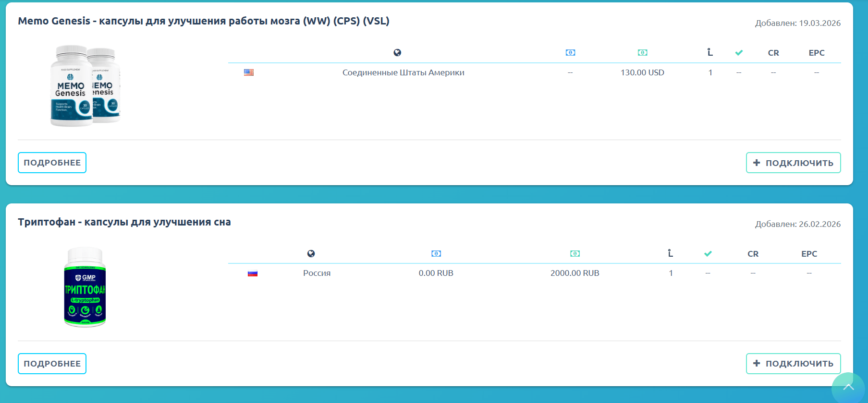Click ПОДКЛЮЧИТЬ for Memo Genesis offer
Image resolution: width=868 pixels, height=403 pixels.
[793, 163]
